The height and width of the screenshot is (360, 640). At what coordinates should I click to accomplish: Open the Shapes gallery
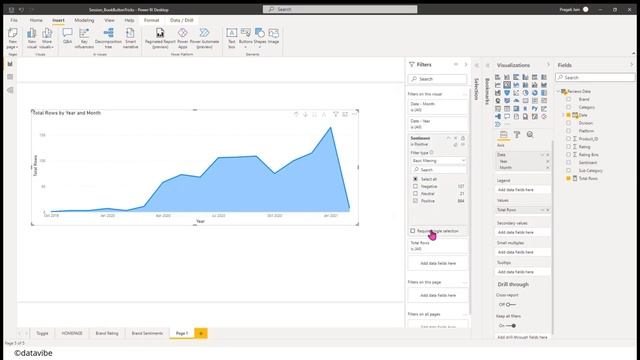[260, 38]
